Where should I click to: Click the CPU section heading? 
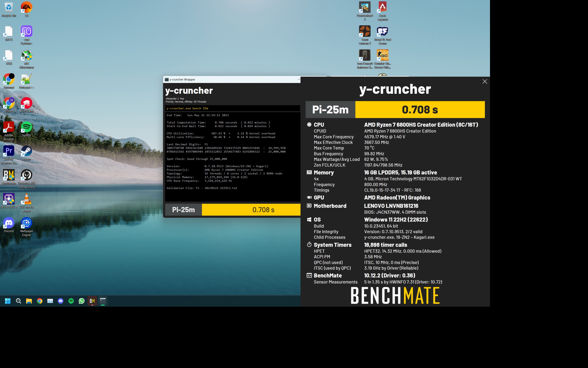tap(319, 125)
